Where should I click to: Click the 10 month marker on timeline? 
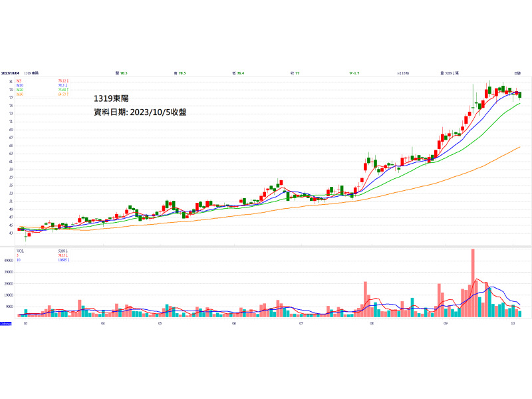[x=513, y=324]
